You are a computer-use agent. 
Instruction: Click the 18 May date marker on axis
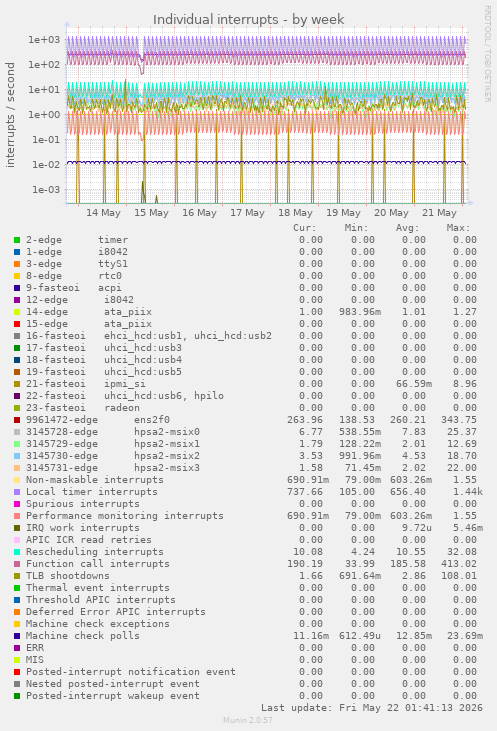click(295, 213)
